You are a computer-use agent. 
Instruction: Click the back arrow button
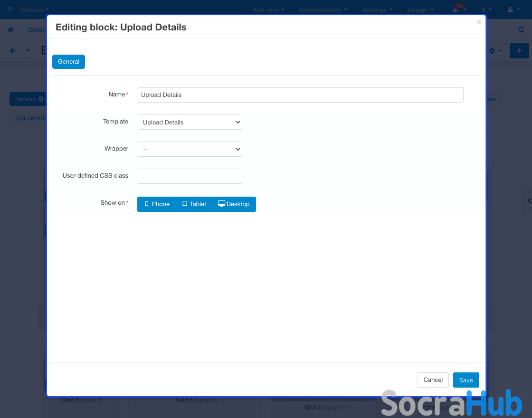[12, 50]
